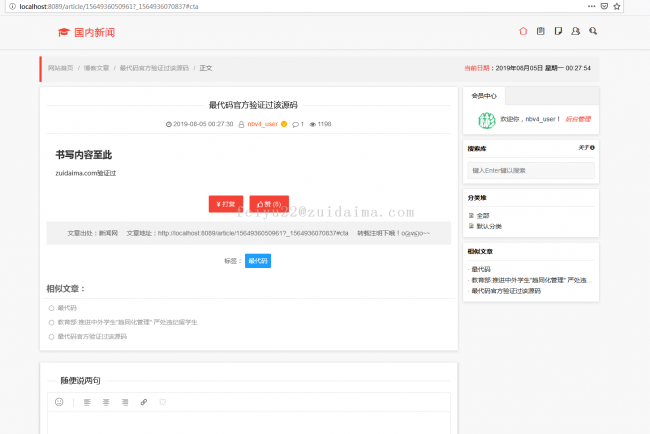Go to 网站首页 in breadcrumb
Viewport: 650px width, 434px height.
[60, 68]
